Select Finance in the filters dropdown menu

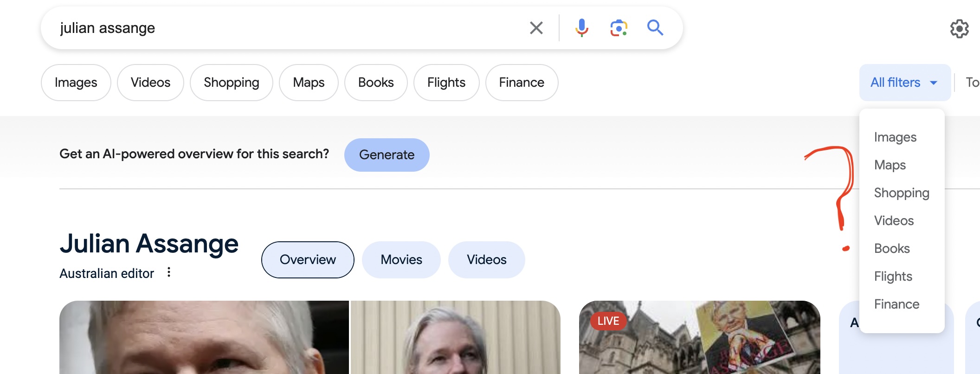896,304
